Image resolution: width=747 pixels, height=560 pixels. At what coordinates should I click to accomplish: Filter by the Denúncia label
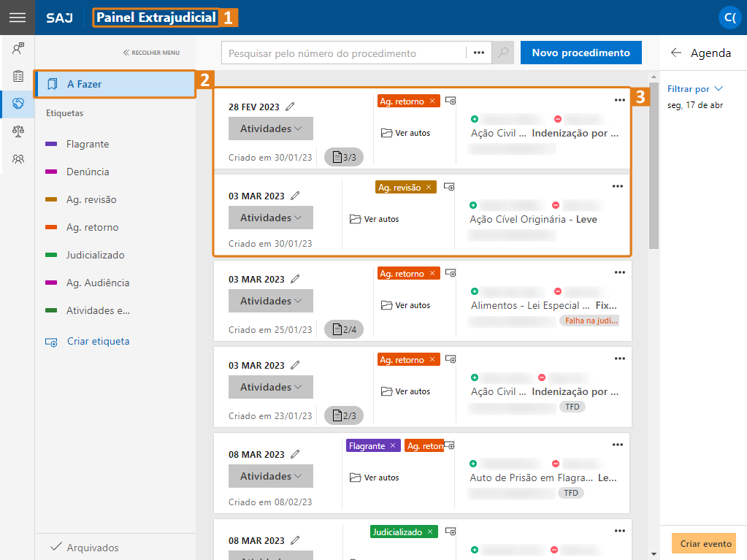click(88, 172)
